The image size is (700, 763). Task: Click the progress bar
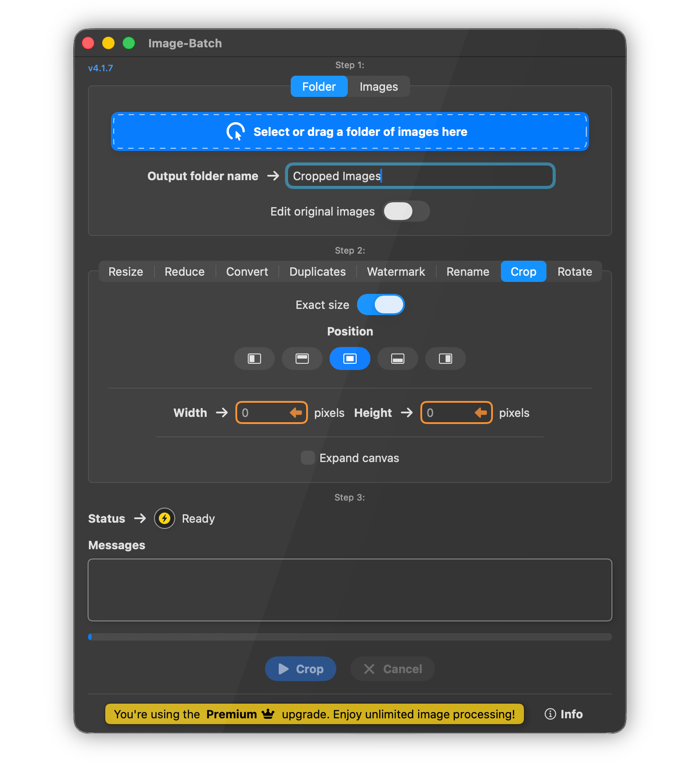(x=350, y=637)
